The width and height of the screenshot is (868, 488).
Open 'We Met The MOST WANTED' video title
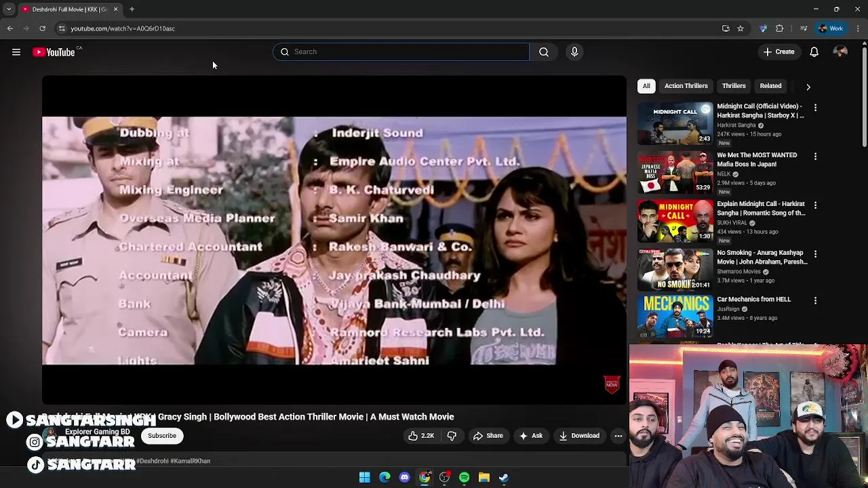(757, 159)
